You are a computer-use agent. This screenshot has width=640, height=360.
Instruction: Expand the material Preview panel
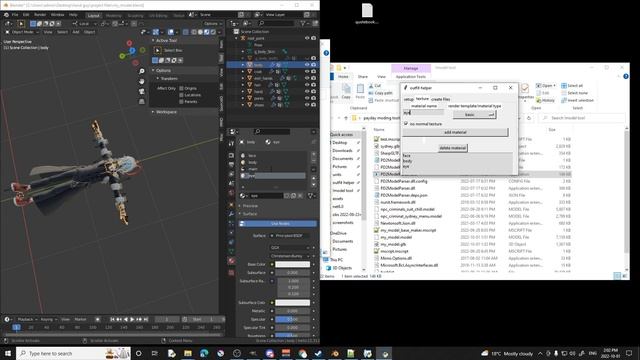pos(240,206)
